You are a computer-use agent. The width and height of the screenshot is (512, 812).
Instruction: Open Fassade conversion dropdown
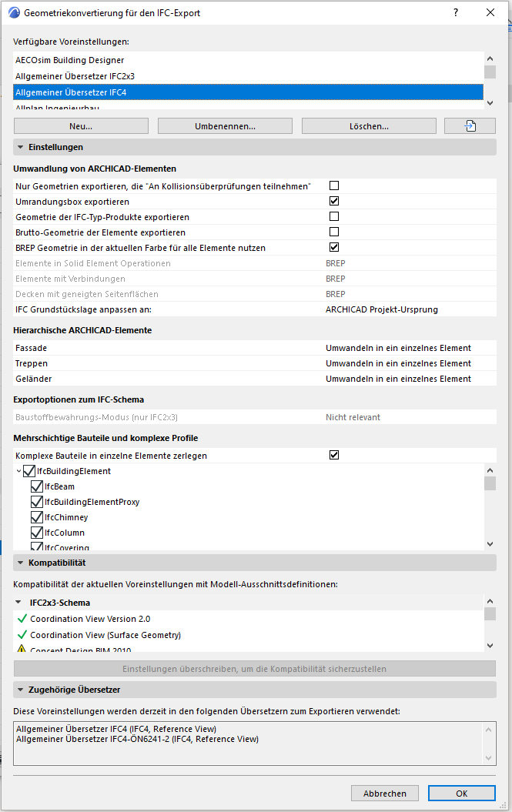pyautogui.click(x=398, y=348)
